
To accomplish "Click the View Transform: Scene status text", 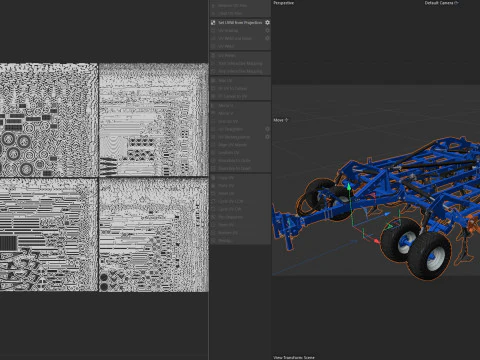I will (294, 357).
